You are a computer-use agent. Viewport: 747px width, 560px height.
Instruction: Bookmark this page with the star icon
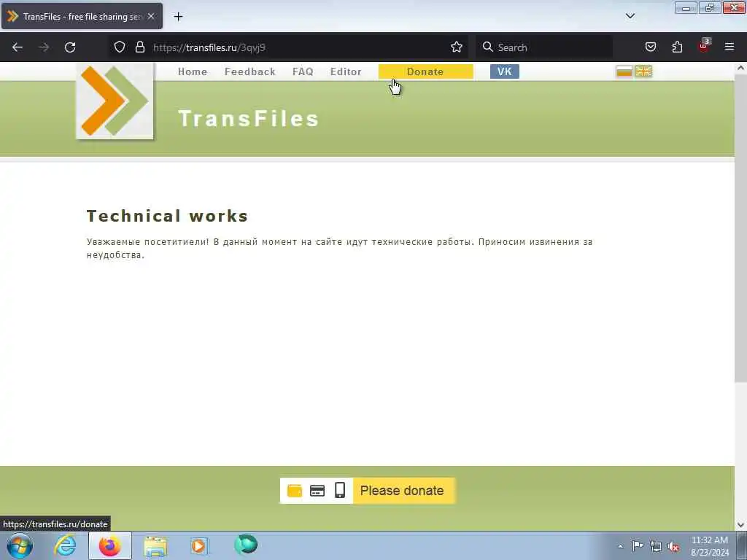[457, 47]
